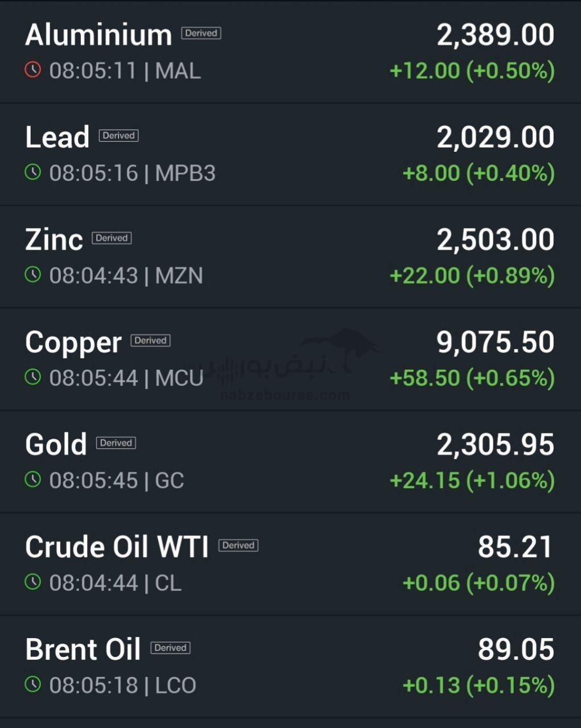Click the Derived badge next to Gold

[x=116, y=442]
